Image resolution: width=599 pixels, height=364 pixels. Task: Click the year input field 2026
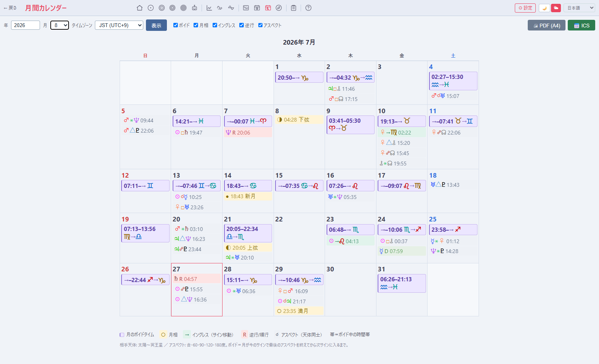tap(26, 25)
